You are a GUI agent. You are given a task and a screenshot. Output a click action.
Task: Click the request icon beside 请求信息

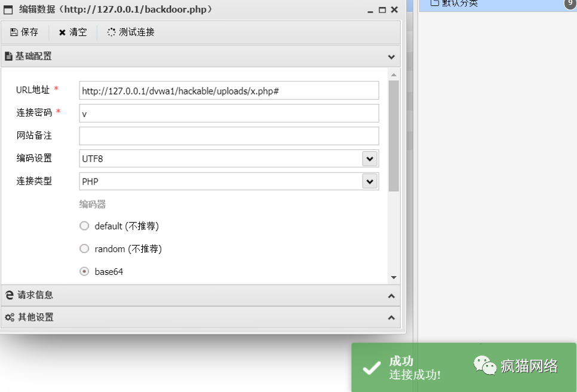pos(10,295)
